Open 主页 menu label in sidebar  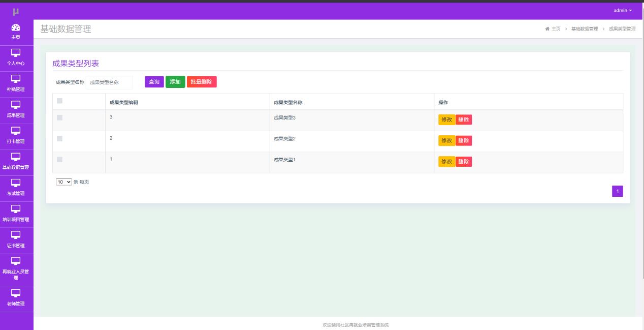[x=16, y=37]
